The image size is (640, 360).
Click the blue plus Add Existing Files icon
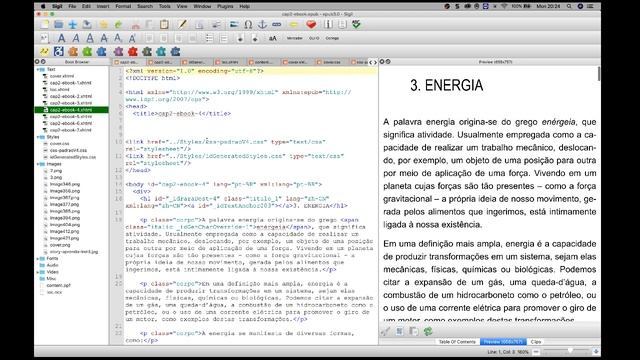point(73,24)
